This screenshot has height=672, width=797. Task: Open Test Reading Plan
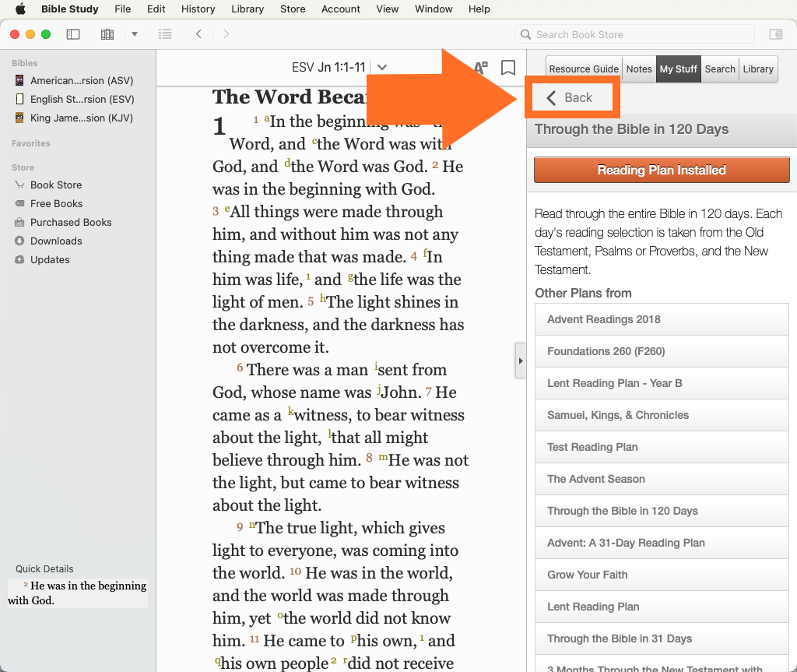(x=662, y=447)
